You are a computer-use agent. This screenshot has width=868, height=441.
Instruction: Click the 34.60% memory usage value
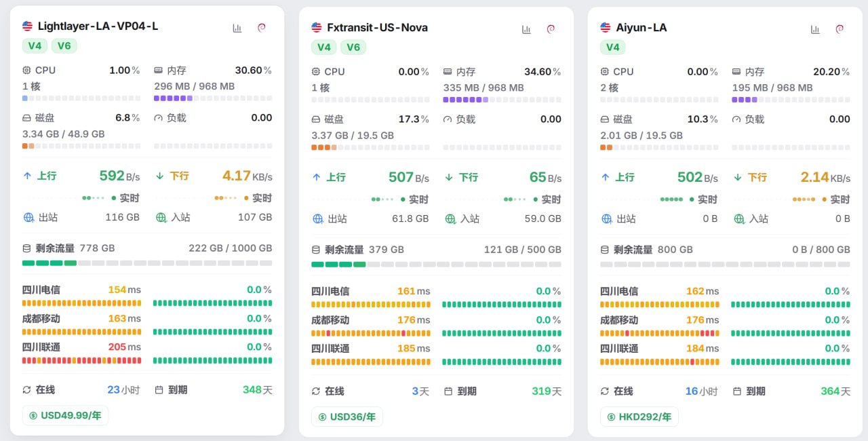pyautogui.click(x=542, y=71)
